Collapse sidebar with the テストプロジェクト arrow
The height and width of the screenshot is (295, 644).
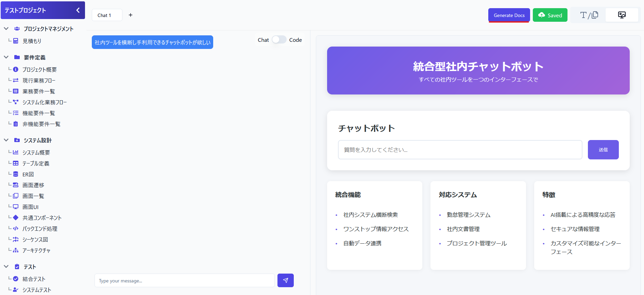pyautogui.click(x=78, y=10)
